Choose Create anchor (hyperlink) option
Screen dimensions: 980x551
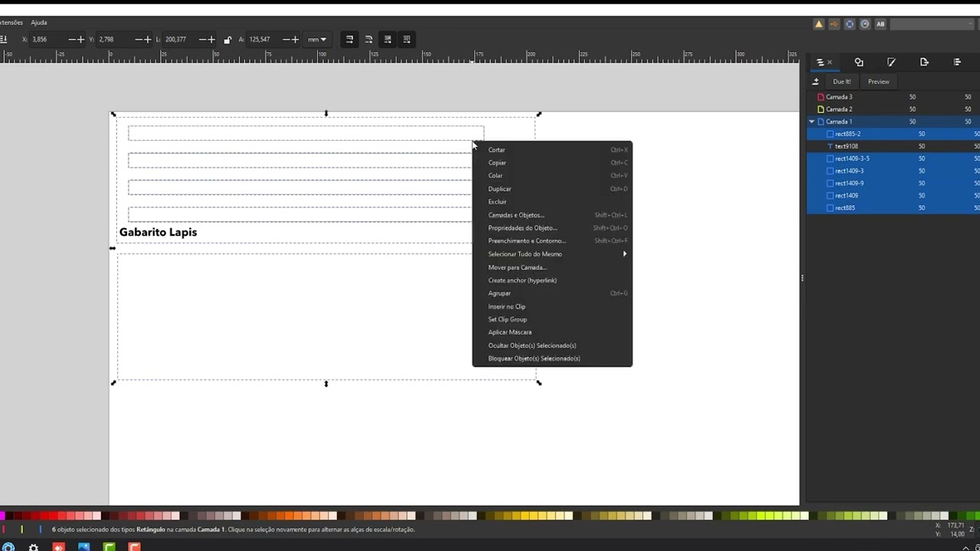point(552,281)
